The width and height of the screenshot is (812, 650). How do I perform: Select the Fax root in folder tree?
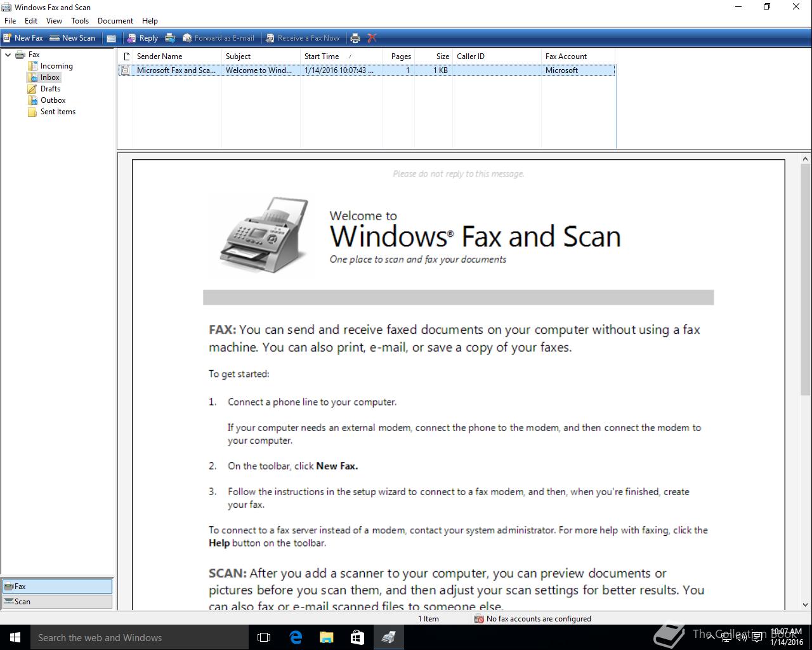34,55
